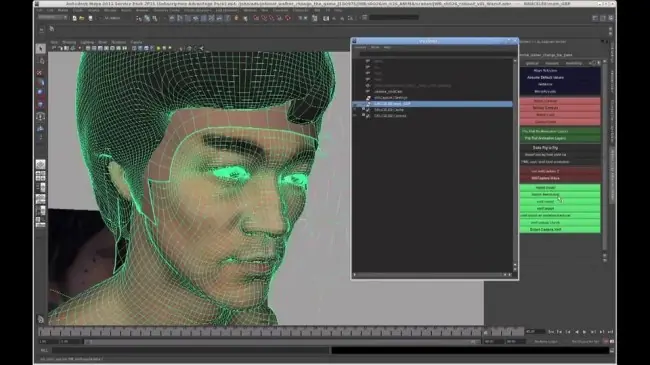650x365 pixels.
Task: Click the Assume Default Values button
Action: pyautogui.click(x=546, y=77)
